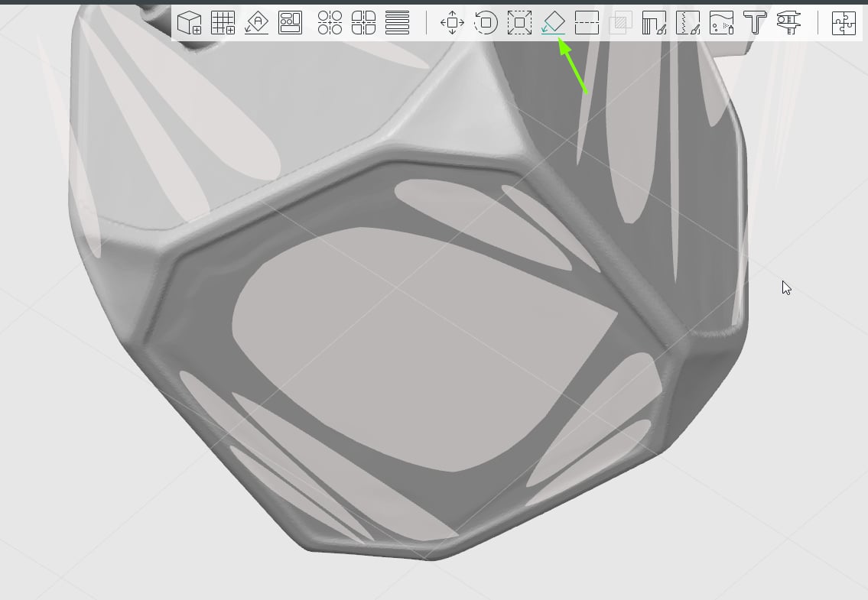Open the Variable layer height tool
This screenshot has width=868, height=600.
click(397, 23)
